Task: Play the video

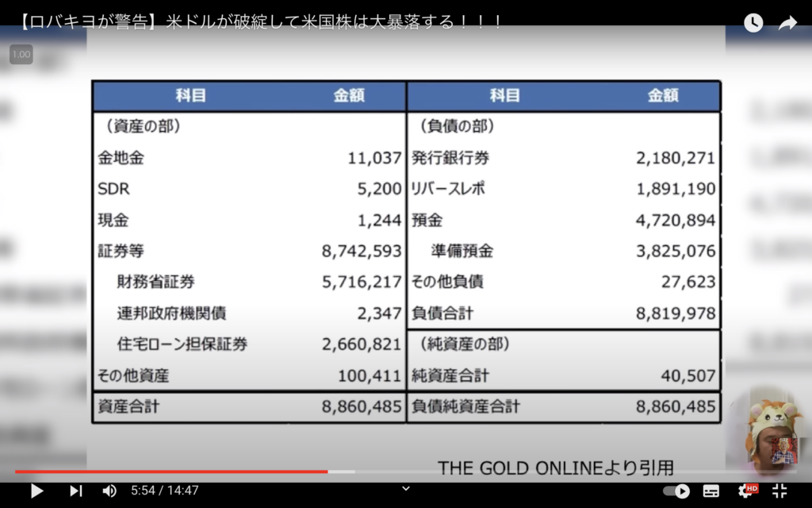Action: [36, 491]
